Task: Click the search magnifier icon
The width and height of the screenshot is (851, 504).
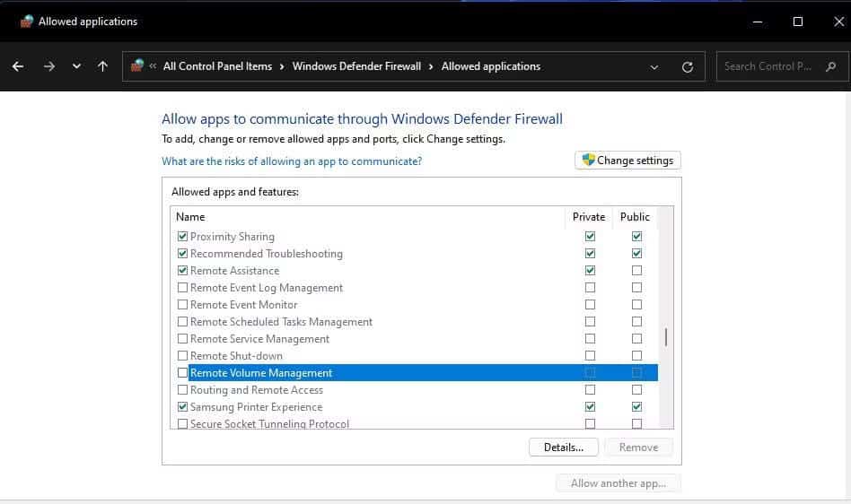Action: (831, 66)
